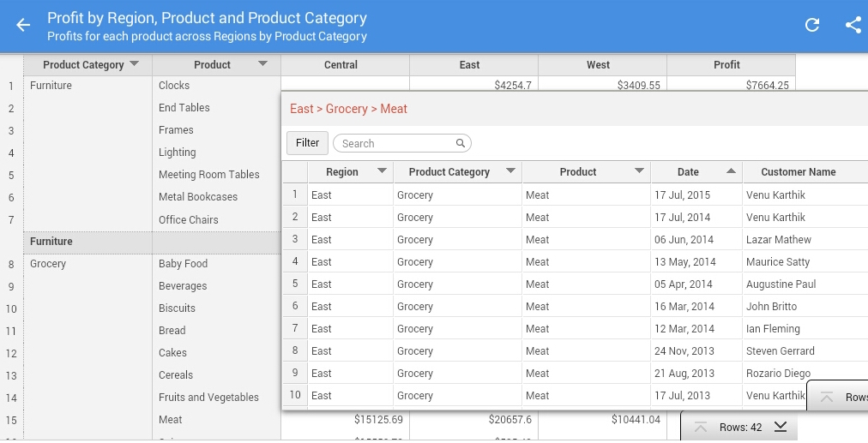This screenshot has width=868, height=443.
Task: Open the share icon
Action: (x=853, y=25)
